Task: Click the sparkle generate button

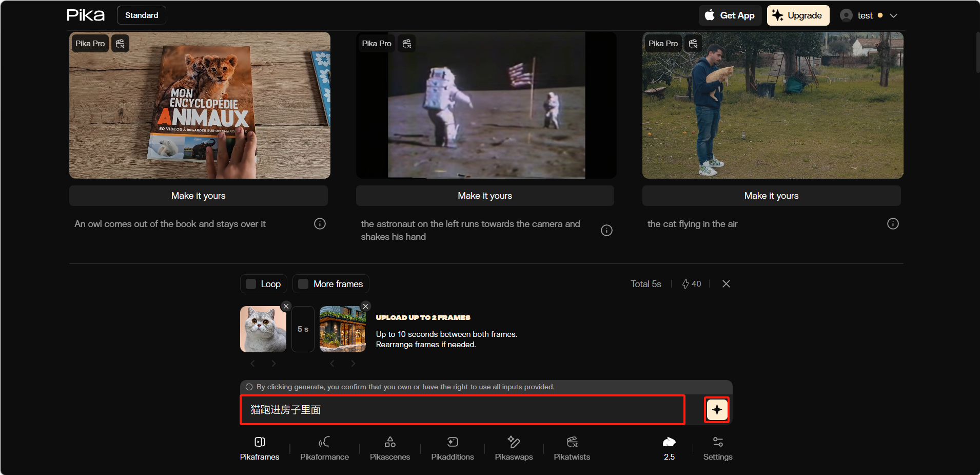Action: pyautogui.click(x=717, y=410)
